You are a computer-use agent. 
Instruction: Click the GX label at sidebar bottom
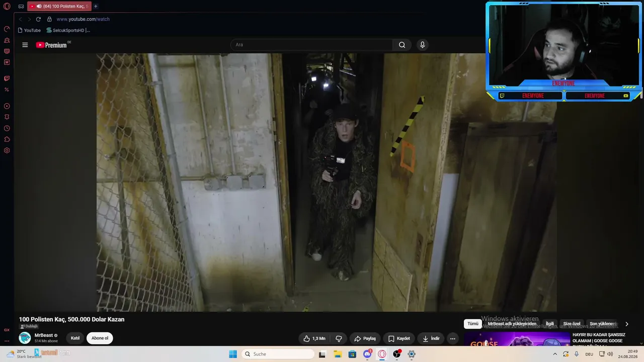click(7, 330)
